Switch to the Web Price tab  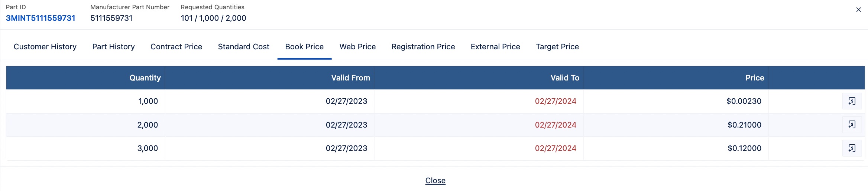click(357, 47)
